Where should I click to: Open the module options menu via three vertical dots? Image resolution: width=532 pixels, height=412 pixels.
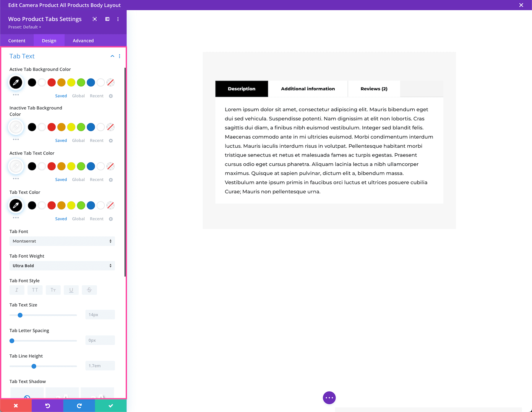pos(118,19)
